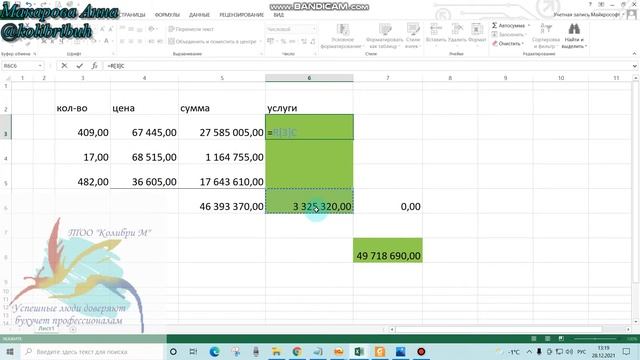Expand the Name Box dropdown

40,66
